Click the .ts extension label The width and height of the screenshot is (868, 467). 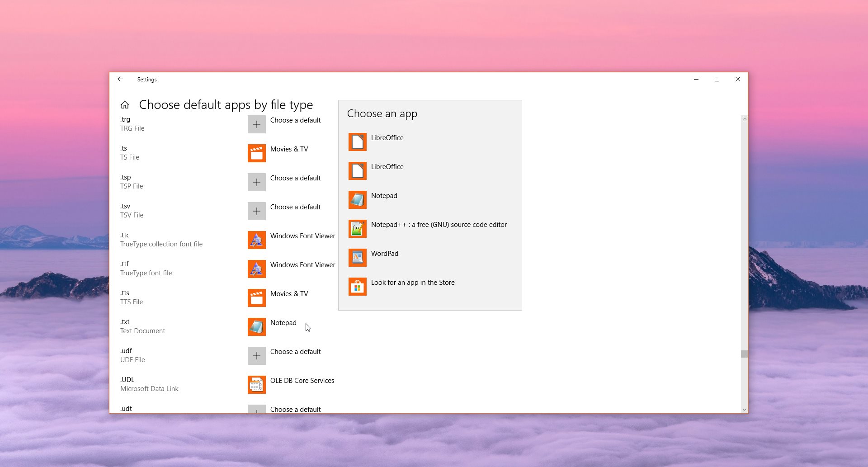(x=123, y=148)
